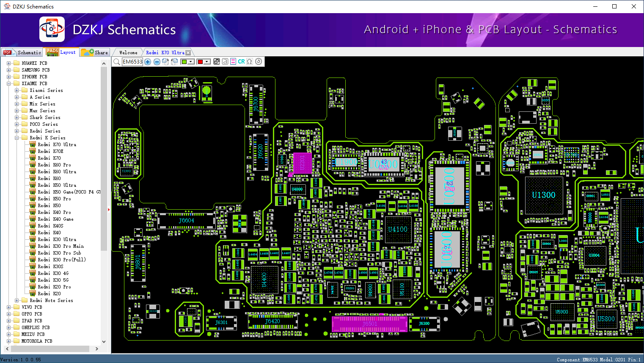Open the Welcome tab

128,53
